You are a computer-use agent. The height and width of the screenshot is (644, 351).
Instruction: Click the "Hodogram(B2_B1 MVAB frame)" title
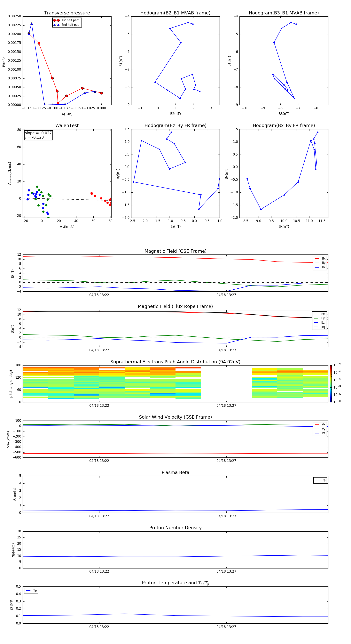click(x=175, y=13)
